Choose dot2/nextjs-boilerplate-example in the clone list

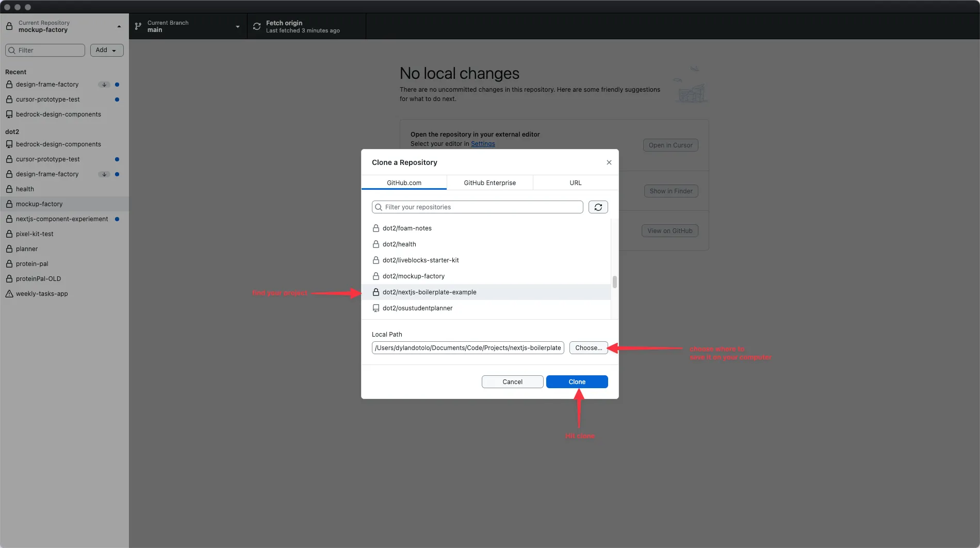(x=486, y=292)
